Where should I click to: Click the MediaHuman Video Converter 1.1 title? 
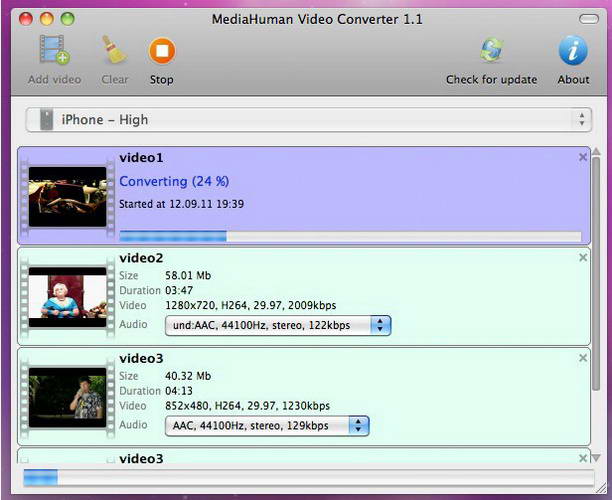(x=317, y=19)
